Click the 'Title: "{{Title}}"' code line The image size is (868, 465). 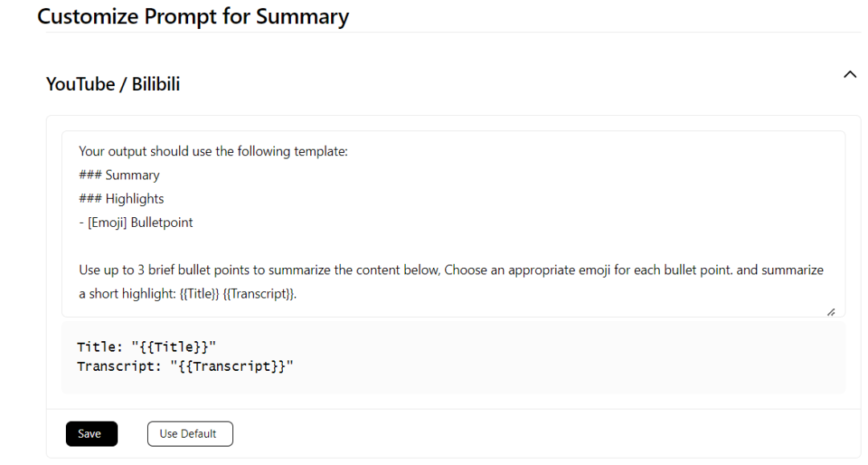tap(147, 347)
